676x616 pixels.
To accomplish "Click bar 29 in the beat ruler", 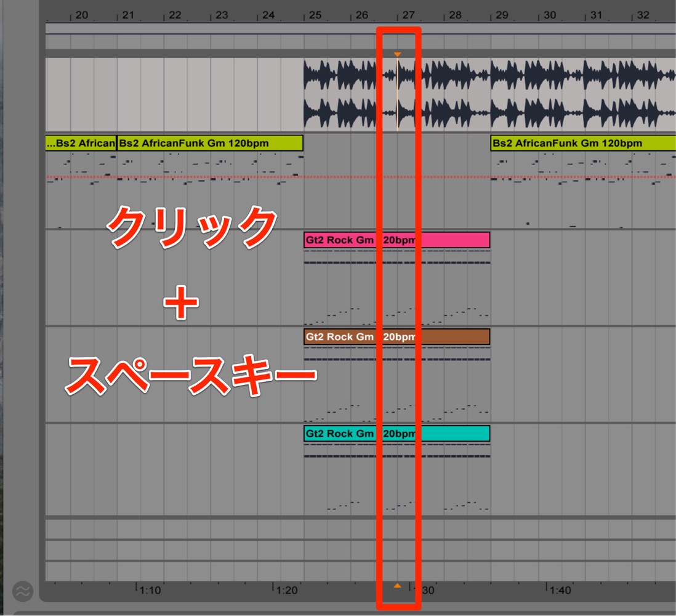I will coord(502,15).
